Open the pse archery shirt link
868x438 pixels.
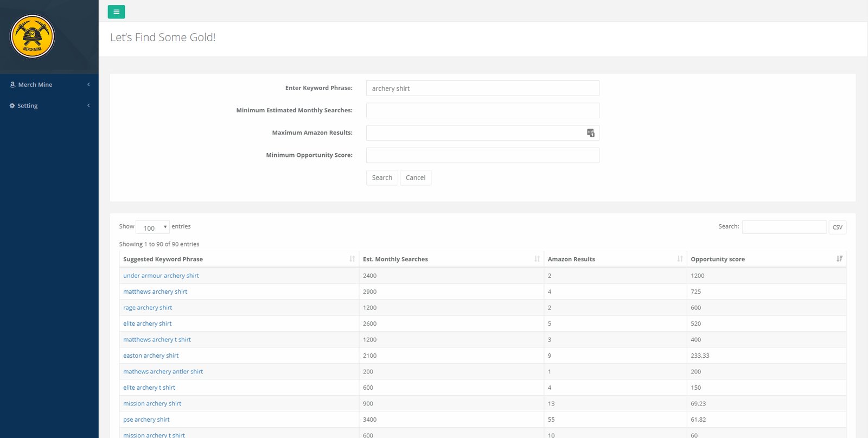[x=146, y=420]
